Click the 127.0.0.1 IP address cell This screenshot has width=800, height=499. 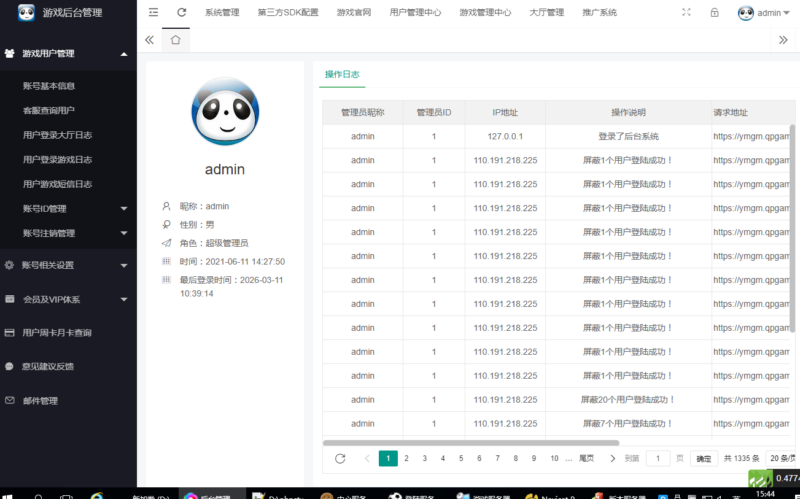click(x=505, y=136)
